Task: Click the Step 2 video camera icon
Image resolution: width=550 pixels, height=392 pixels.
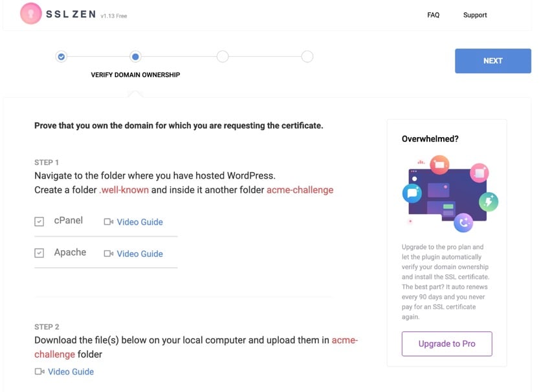Action: click(x=39, y=372)
